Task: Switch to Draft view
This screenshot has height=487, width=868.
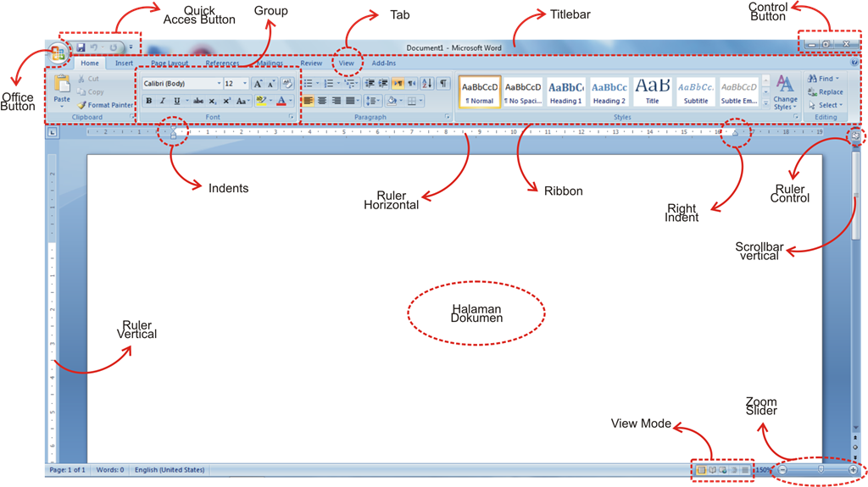Action: tap(745, 470)
